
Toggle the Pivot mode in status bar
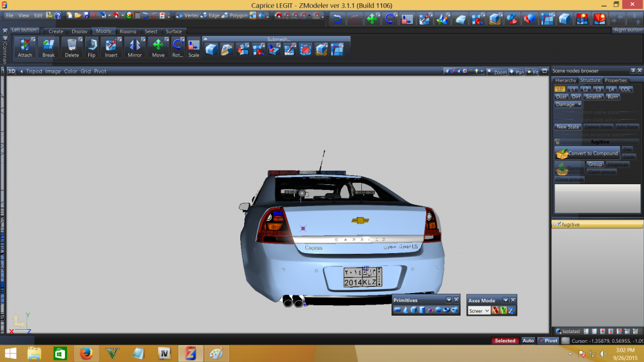click(x=548, y=341)
